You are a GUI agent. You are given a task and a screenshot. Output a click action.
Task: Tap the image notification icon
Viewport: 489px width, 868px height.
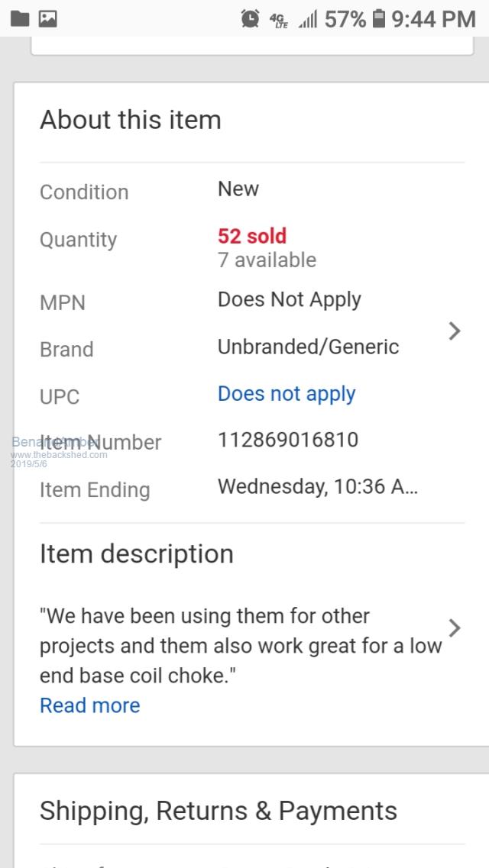pos(48,19)
